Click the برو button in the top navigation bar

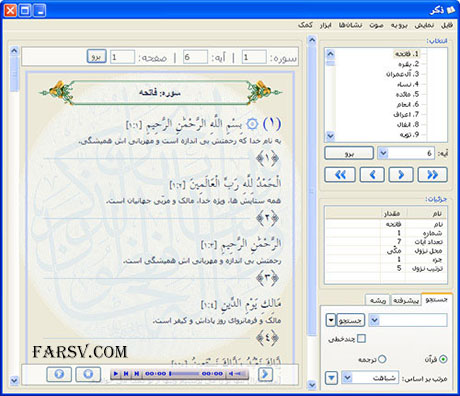(x=97, y=57)
